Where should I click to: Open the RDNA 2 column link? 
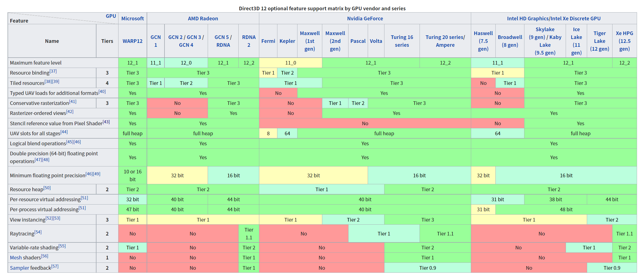[x=249, y=41]
